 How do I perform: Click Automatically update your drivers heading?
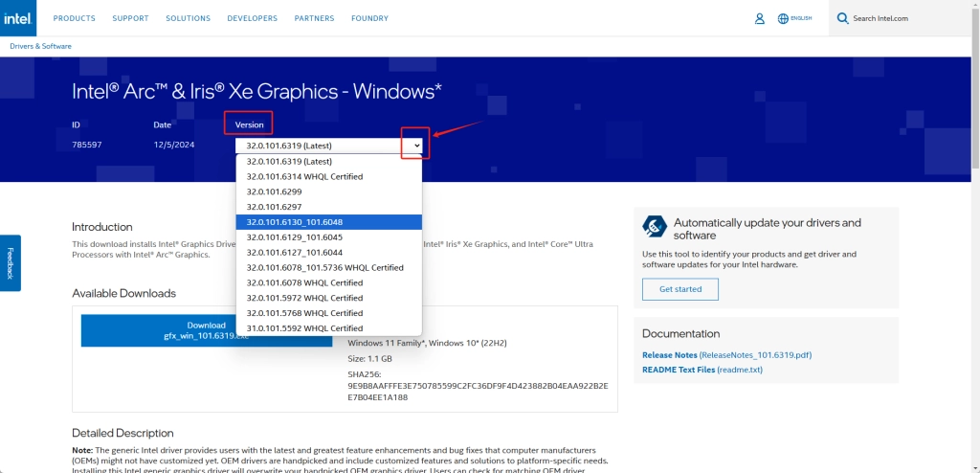767,229
